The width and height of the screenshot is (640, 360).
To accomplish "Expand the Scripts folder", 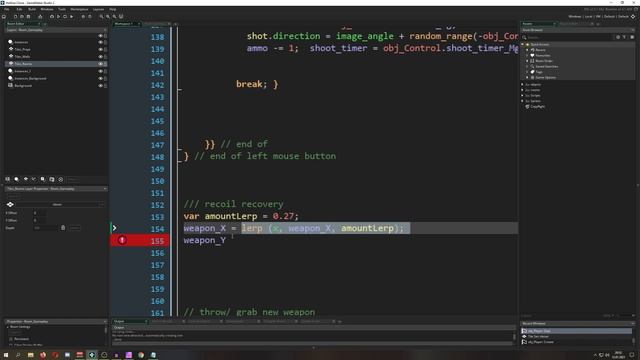I will point(523,96).
